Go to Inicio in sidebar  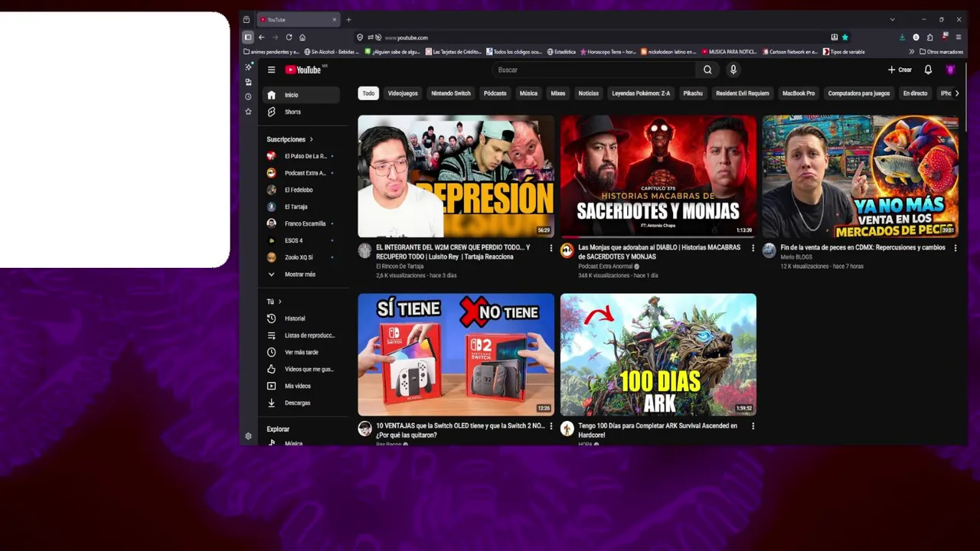point(301,95)
